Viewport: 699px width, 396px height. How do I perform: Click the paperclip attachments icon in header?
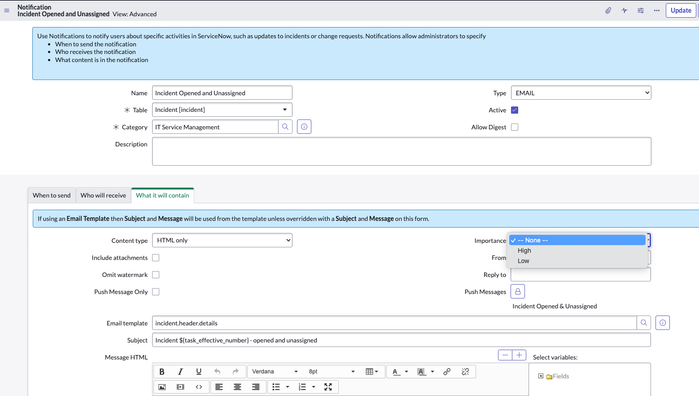click(608, 10)
